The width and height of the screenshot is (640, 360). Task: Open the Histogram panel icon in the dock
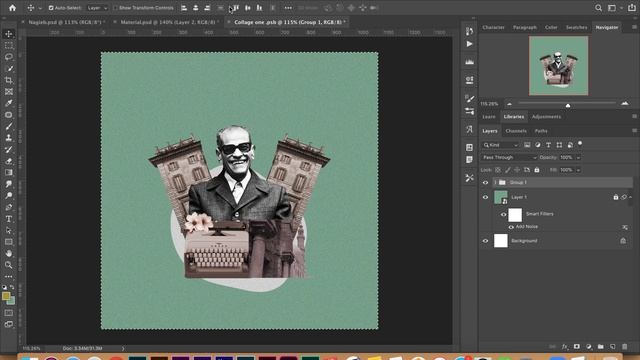point(469,62)
